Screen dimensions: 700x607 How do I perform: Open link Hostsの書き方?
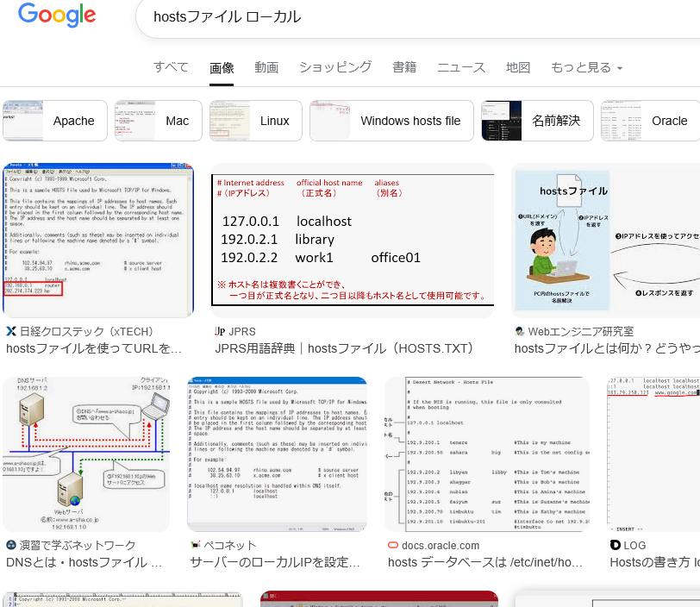coord(655,562)
